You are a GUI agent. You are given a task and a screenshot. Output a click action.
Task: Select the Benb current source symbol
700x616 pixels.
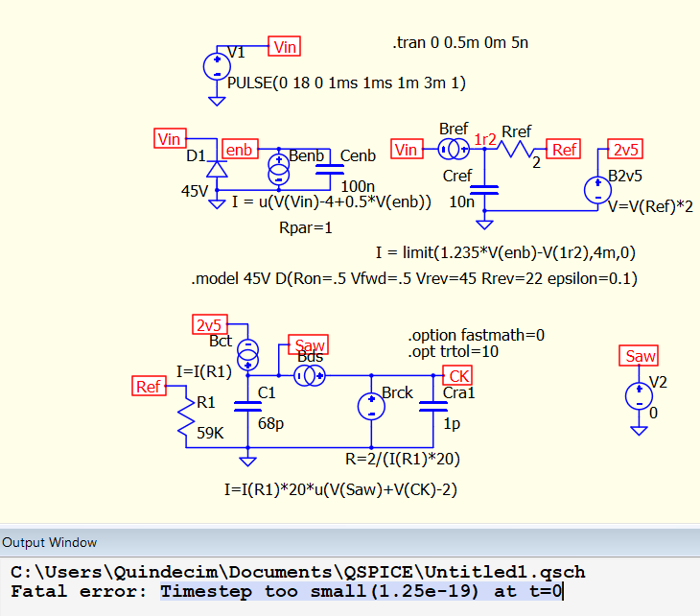pyautogui.click(x=278, y=170)
